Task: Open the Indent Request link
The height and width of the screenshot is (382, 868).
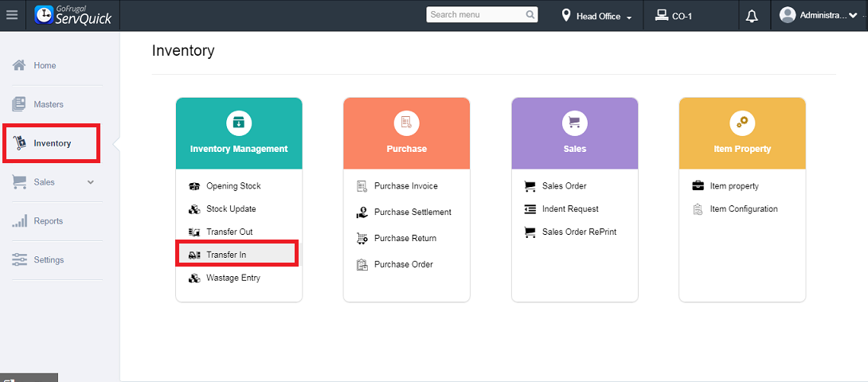Action: [x=570, y=209]
